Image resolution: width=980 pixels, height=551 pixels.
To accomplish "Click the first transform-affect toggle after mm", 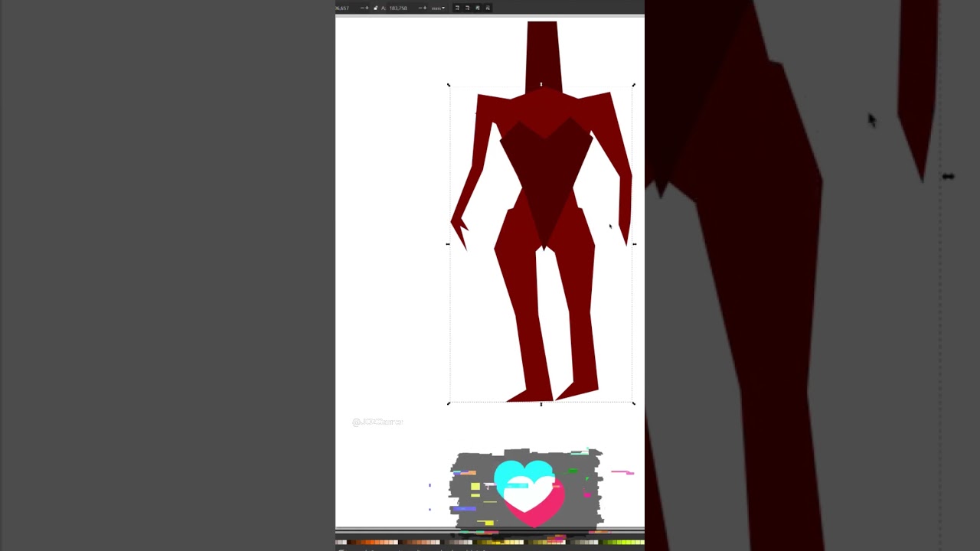I will coord(457,8).
